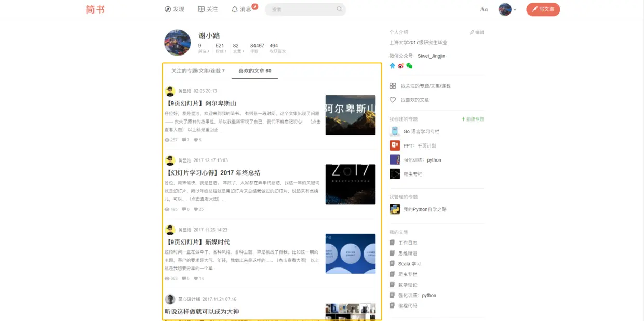Click author avatar above 阿尔卑斯山 article
Screen dimensions: 644x321
tap(170, 91)
